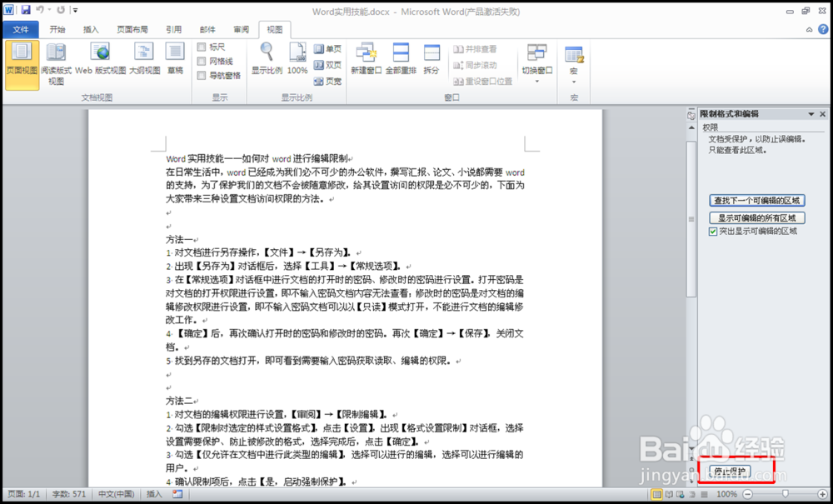Close the 限制格式和编辑 task pane
The image size is (833, 504).
point(822,114)
